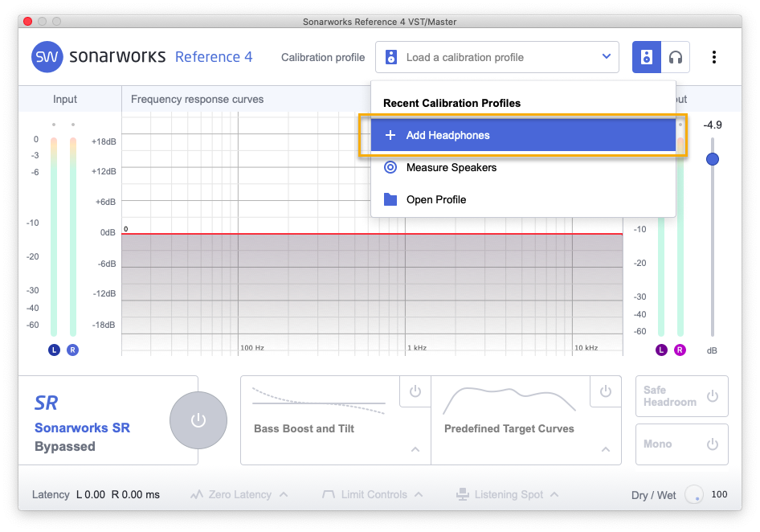Expand the Predefined Target Curves panel
Image resolution: width=760 pixels, height=532 pixels.
pos(606,449)
